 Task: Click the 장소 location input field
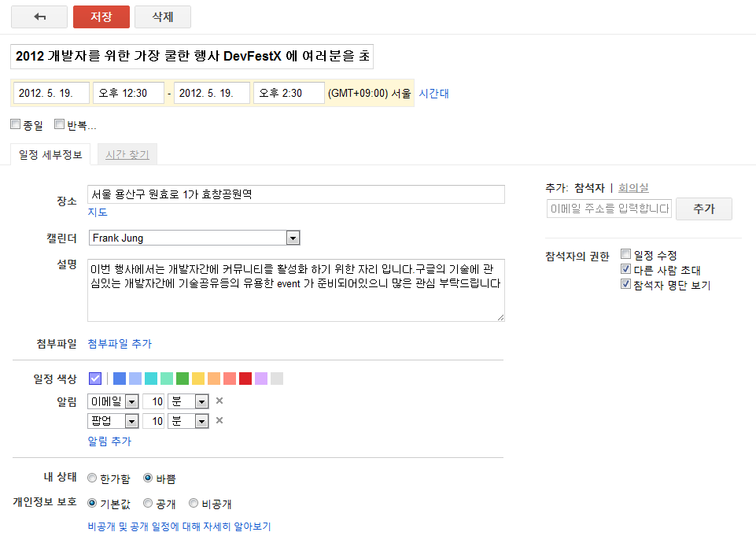click(x=296, y=194)
